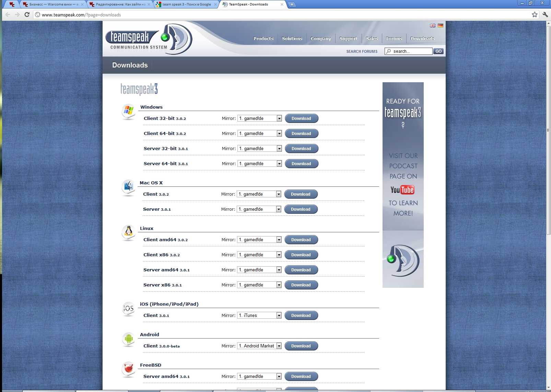This screenshot has width=551, height=392.
Task: Open the Solutions menu
Action: coord(292,38)
